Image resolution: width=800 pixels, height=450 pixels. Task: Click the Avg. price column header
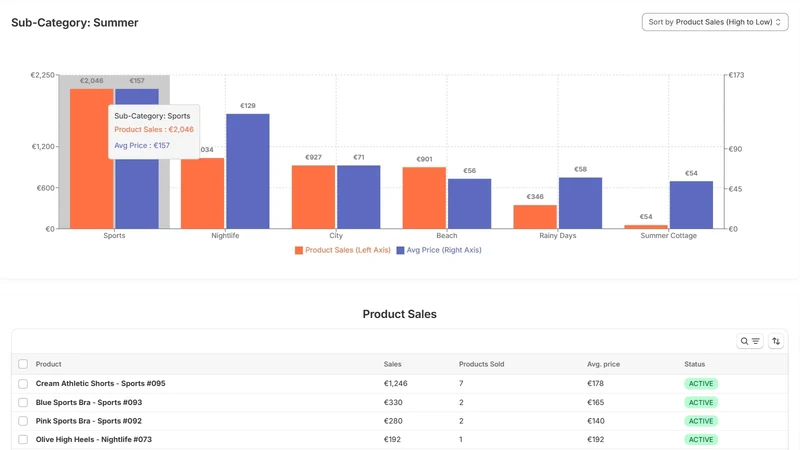click(603, 364)
